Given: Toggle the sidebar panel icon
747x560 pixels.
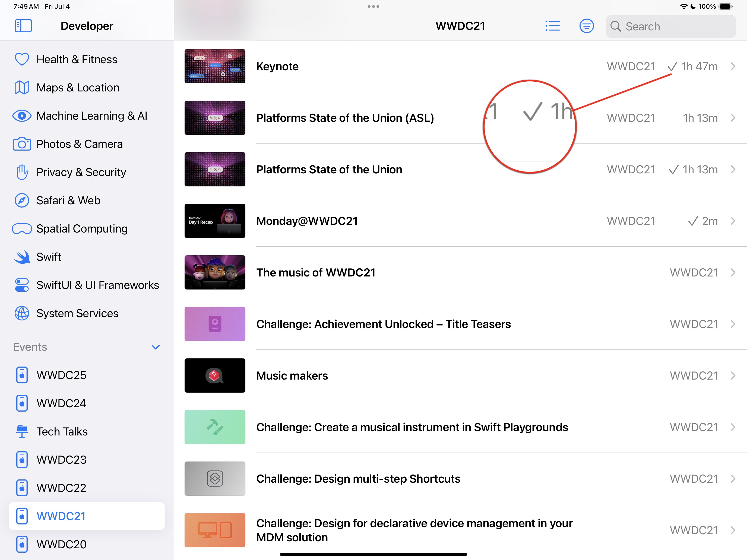Looking at the screenshot, I should point(23,26).
